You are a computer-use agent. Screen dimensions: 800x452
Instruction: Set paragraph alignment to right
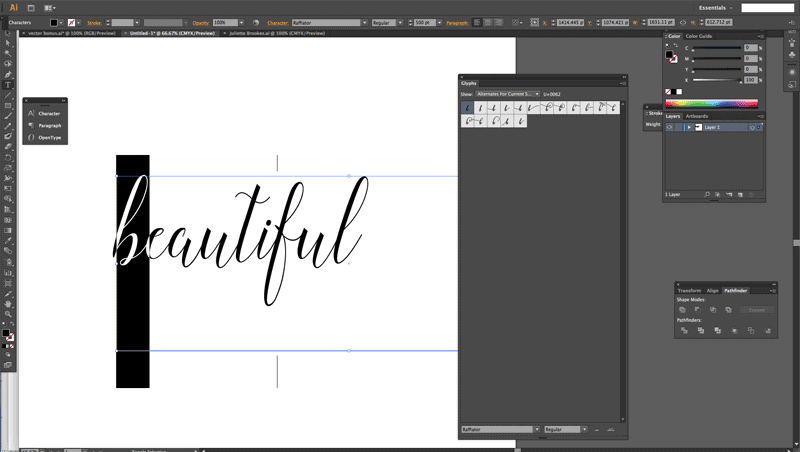click(x=498, y=22)
